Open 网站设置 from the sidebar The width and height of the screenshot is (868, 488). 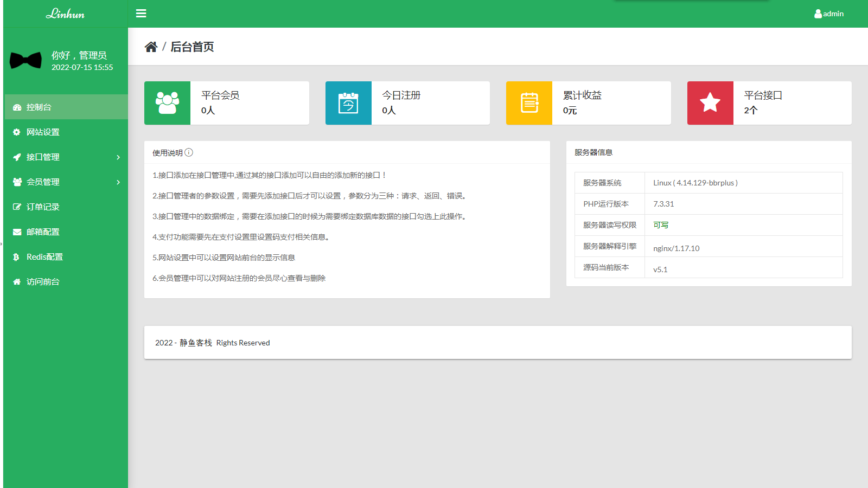tap(43, 132)
